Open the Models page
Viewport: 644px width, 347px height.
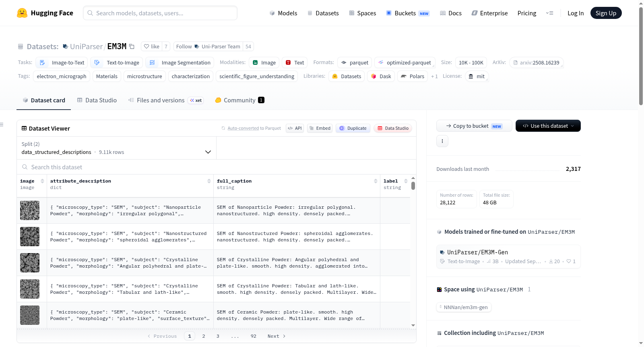point(283,13)
